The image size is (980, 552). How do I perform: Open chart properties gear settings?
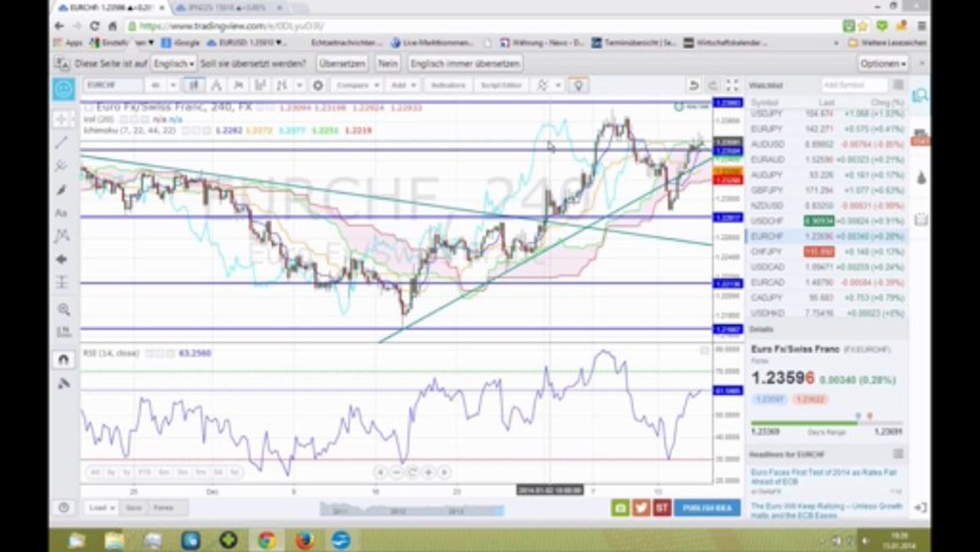tap(317, 85)
